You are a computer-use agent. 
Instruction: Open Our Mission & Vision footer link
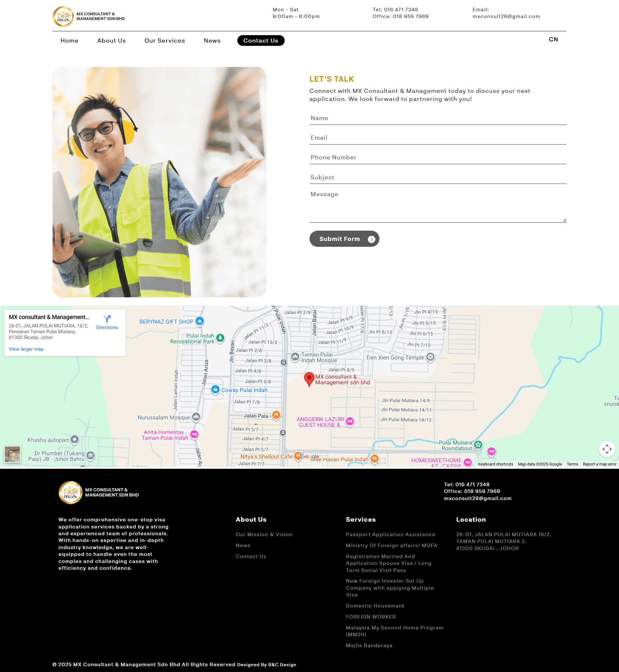[264, 535]
